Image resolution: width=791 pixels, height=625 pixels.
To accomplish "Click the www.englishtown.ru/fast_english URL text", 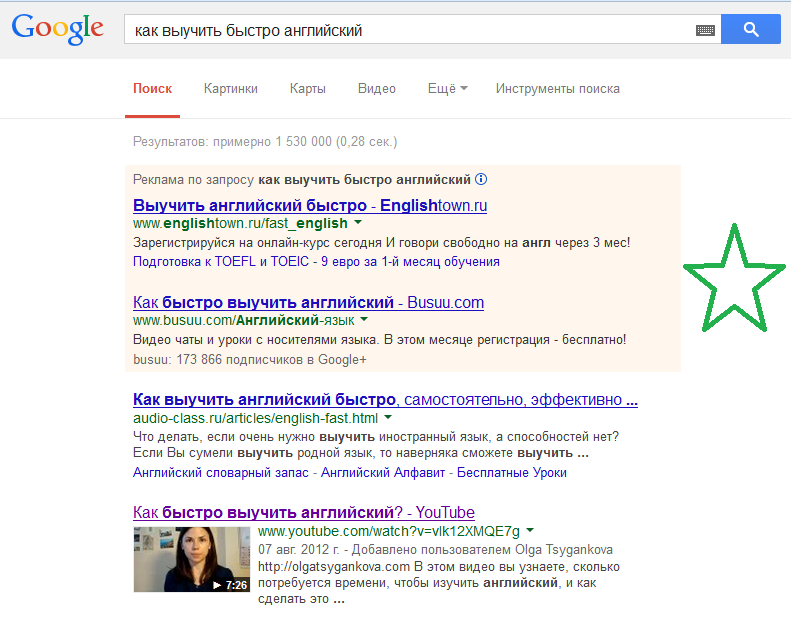I will 240,223.
